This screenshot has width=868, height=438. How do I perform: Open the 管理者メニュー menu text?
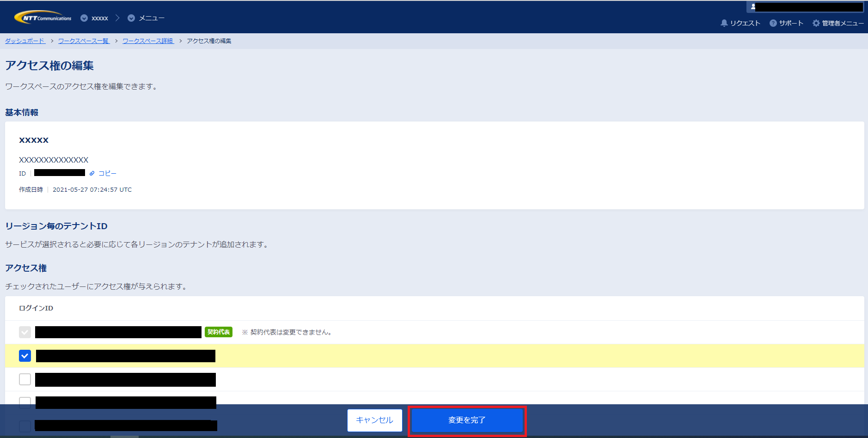click(x=843, y=23)
